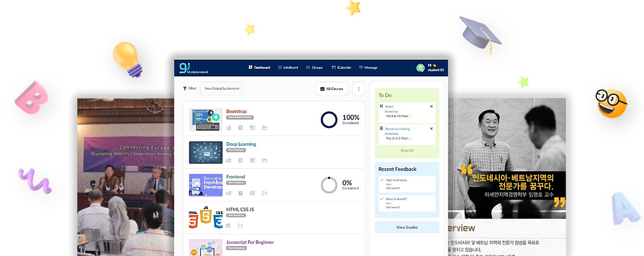Click the GLedutainment logo

(x=193, y=68)
